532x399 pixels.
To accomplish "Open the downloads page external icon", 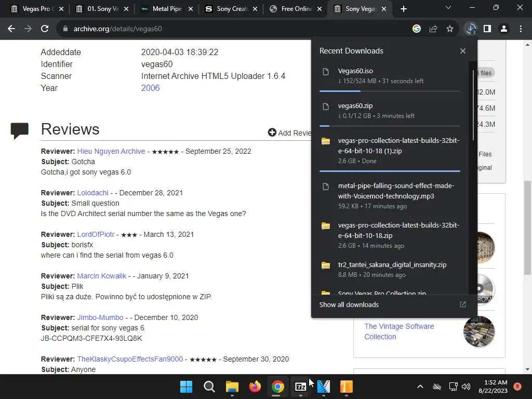I will point(463,304).
